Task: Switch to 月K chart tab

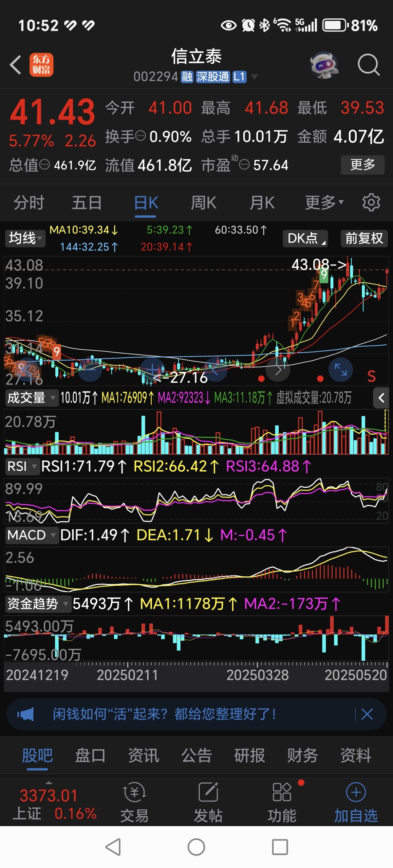Action: point(262,203)
